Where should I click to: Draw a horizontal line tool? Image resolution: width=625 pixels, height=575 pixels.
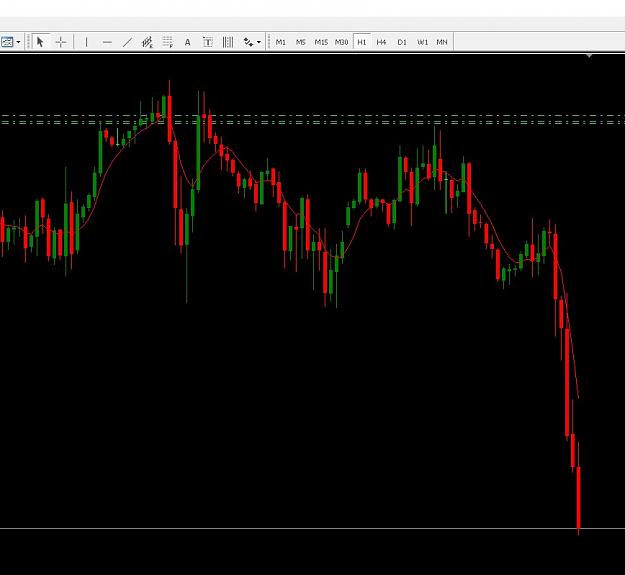(x=107, y=42)
